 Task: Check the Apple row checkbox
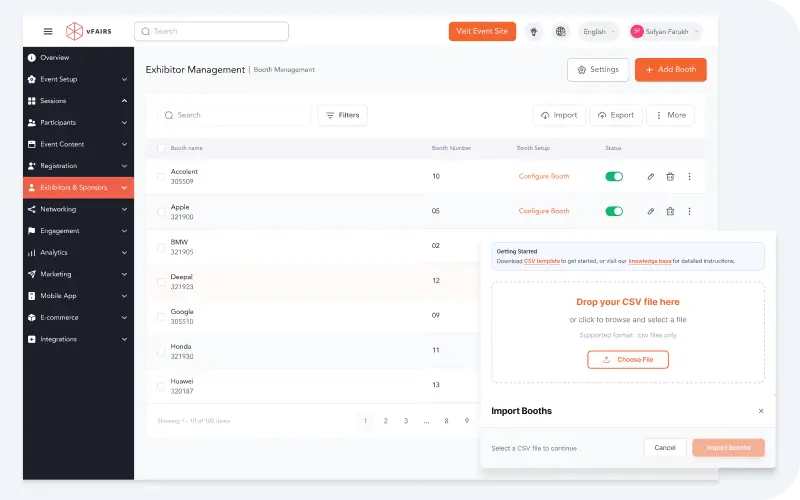(x=161, y=212)
